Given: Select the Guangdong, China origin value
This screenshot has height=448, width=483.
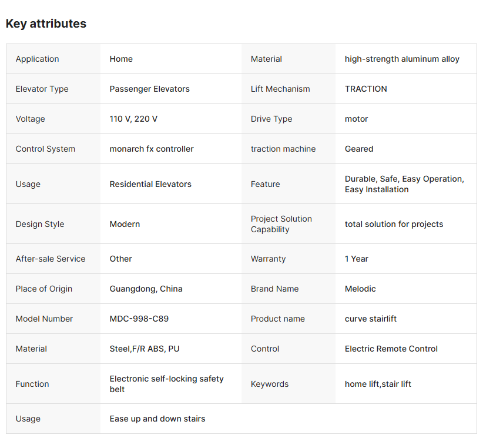Looking at the screenshot, I should point(146,289).
